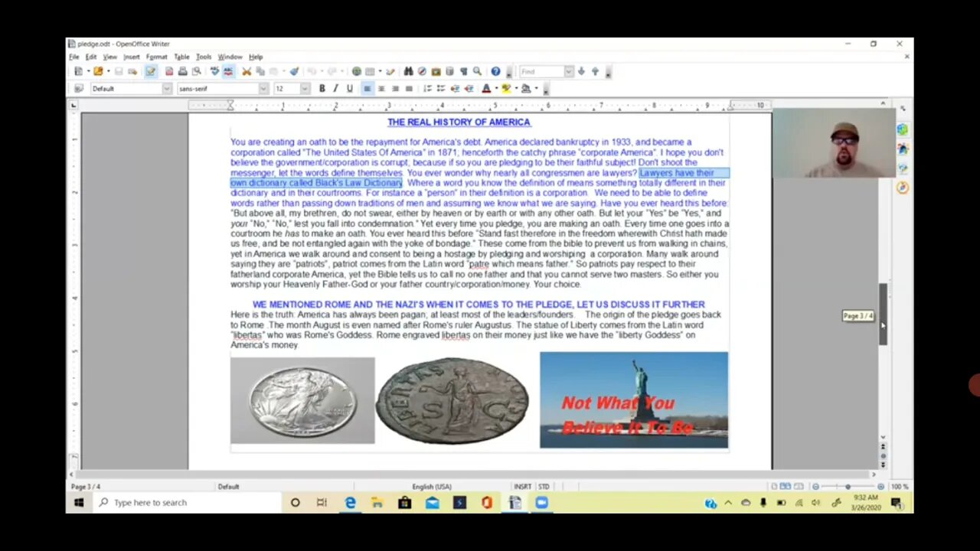980x551 pixels.
Task: Toggle Show Draw Functions icon
Action: [x=390, y=71]
